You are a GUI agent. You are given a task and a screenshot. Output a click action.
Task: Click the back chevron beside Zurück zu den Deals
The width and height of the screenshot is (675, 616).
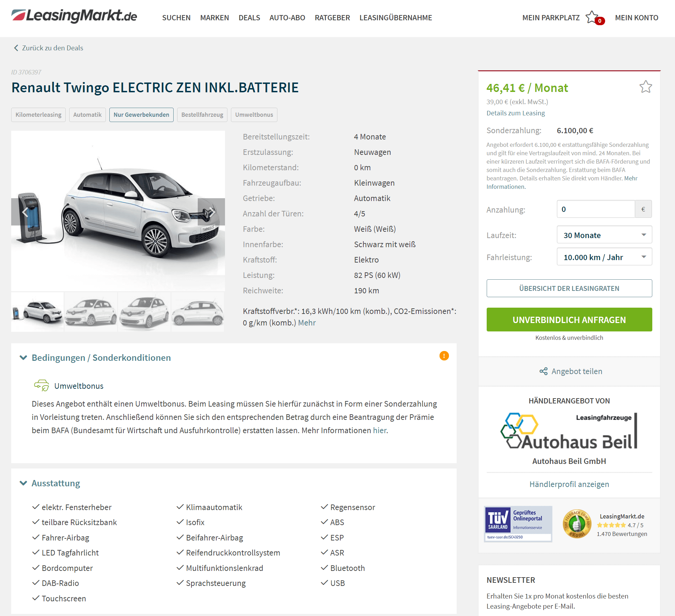(x=16, y=48)
